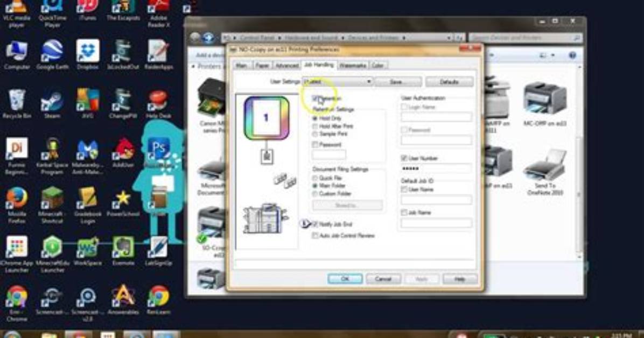Open the Malwarebytes Anti-Malware shortcut
The height and width of the screenshot is (338, 644).
[87, 157]
